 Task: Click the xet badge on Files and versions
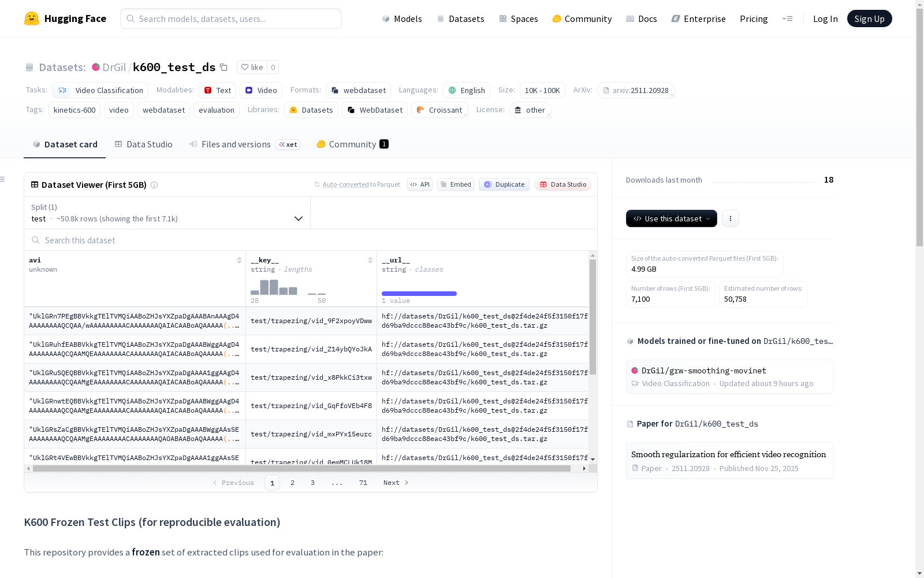[x=288, y=144]
